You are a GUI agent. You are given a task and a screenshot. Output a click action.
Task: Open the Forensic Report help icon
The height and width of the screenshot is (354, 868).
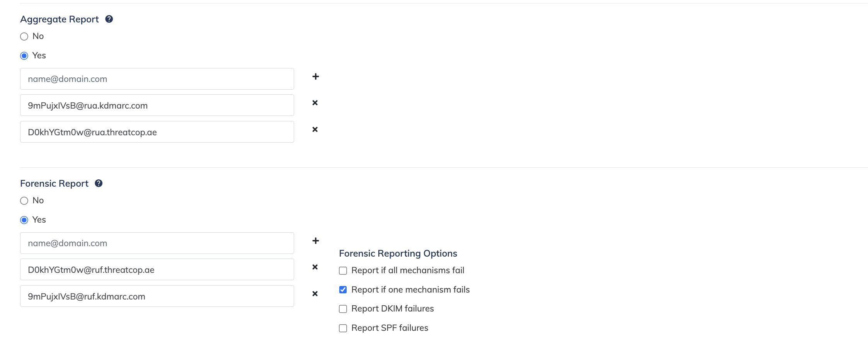pos(99,183)
